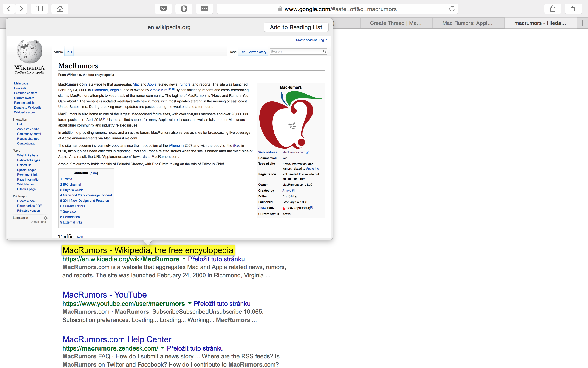The height and width of the screenshot is (368, 588).
Task: Open the Wikipedia Edit tab
Action: pos(243,52)
